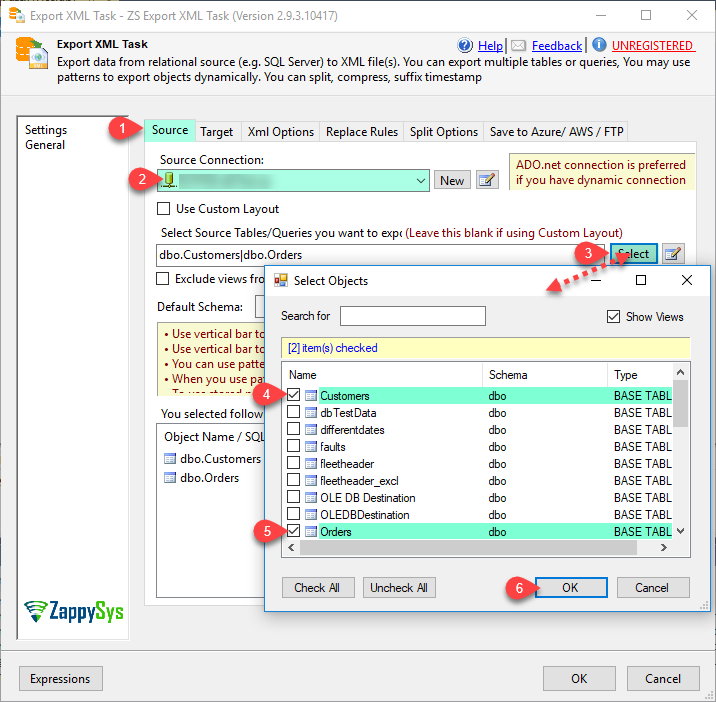
Task: Open the Feedback link
Action: coord(557,46)
